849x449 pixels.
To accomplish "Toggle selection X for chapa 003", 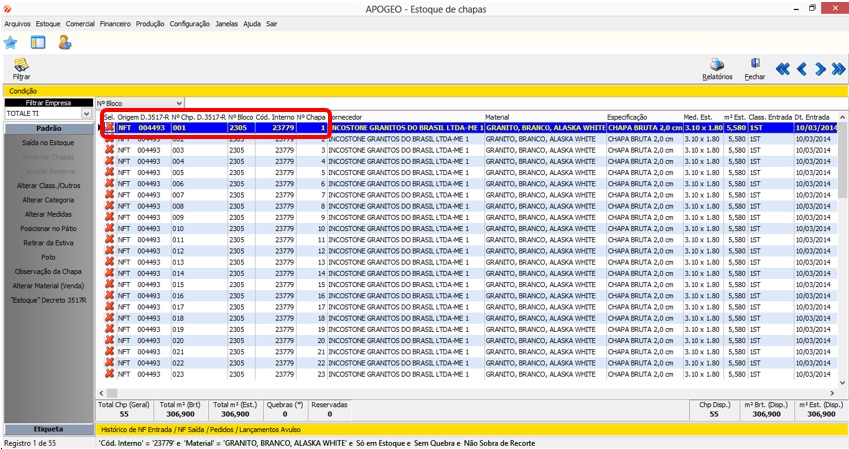I will [x=109, y=150].
